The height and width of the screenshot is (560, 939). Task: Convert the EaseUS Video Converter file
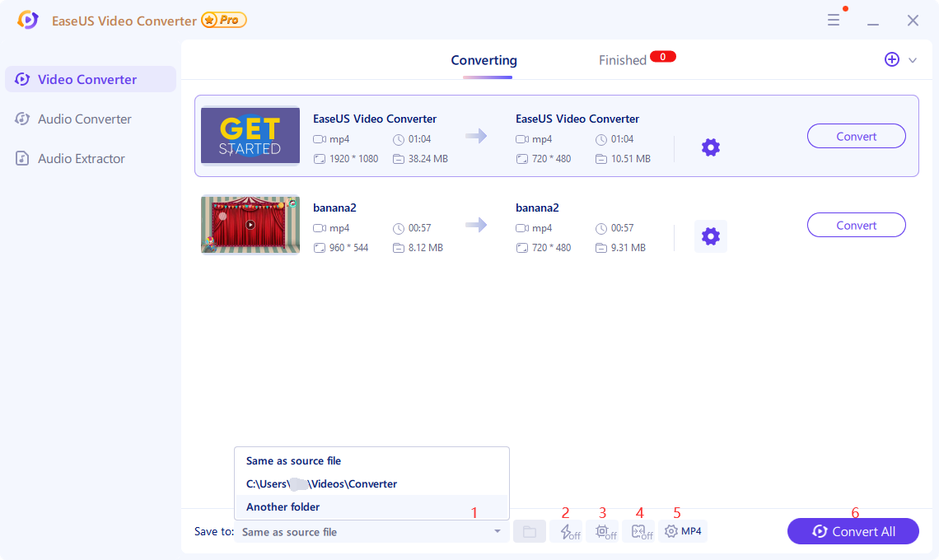coord(857,136)
